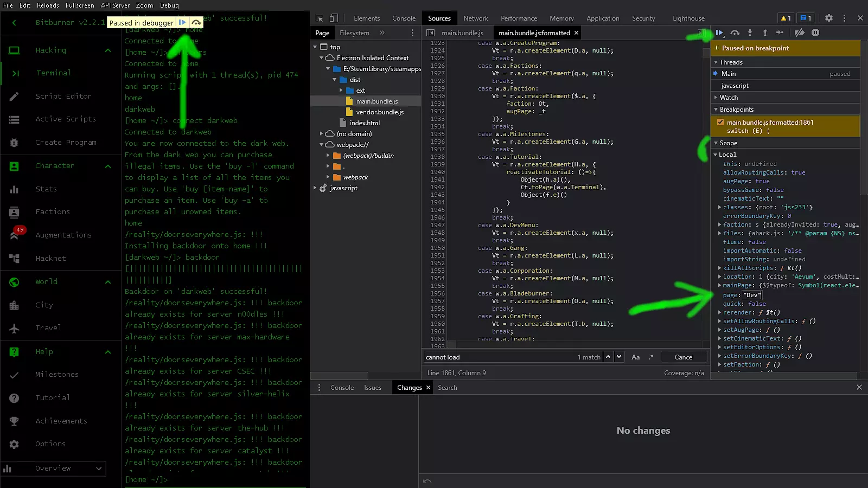Viewport: 868px width, 488px height.
Task: Deactivate breakpoints using the toolbar icon
Action: click(x=800, y=33)
